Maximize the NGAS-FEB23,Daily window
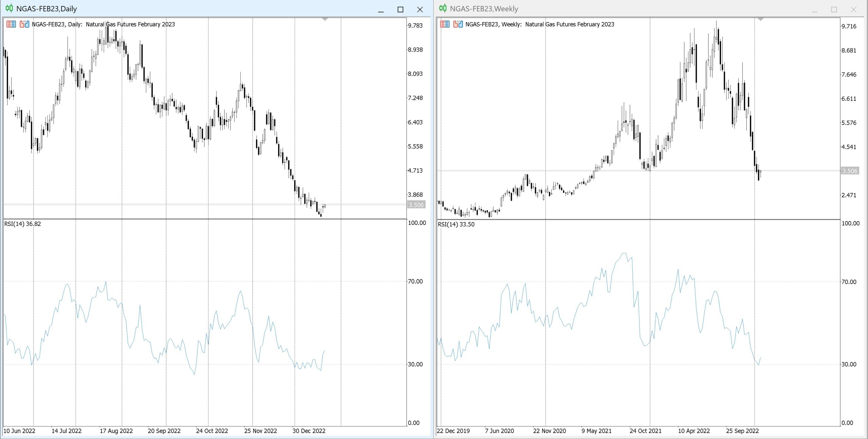 click(x=400, y=9)
